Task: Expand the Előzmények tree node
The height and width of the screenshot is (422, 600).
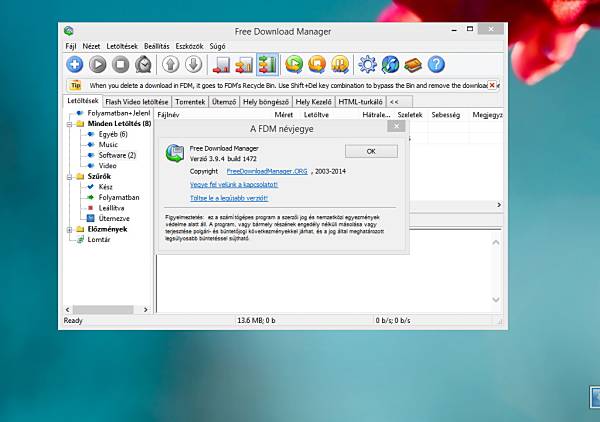Action: [69, 230]
